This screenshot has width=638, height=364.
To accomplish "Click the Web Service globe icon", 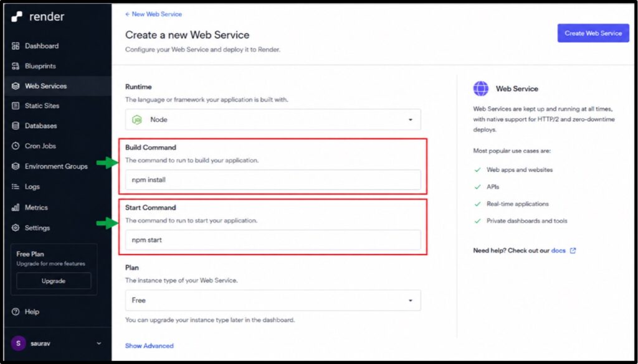I will (x=480, y=88).
